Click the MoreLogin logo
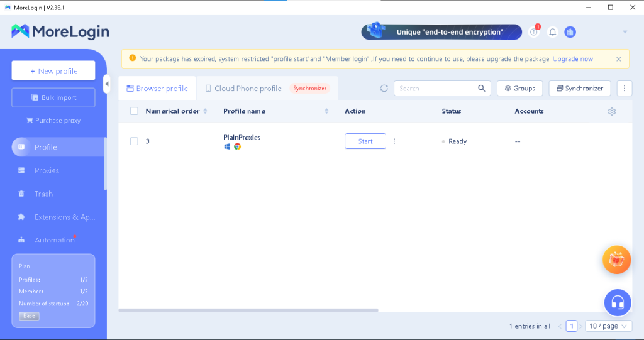 [60, 31]
